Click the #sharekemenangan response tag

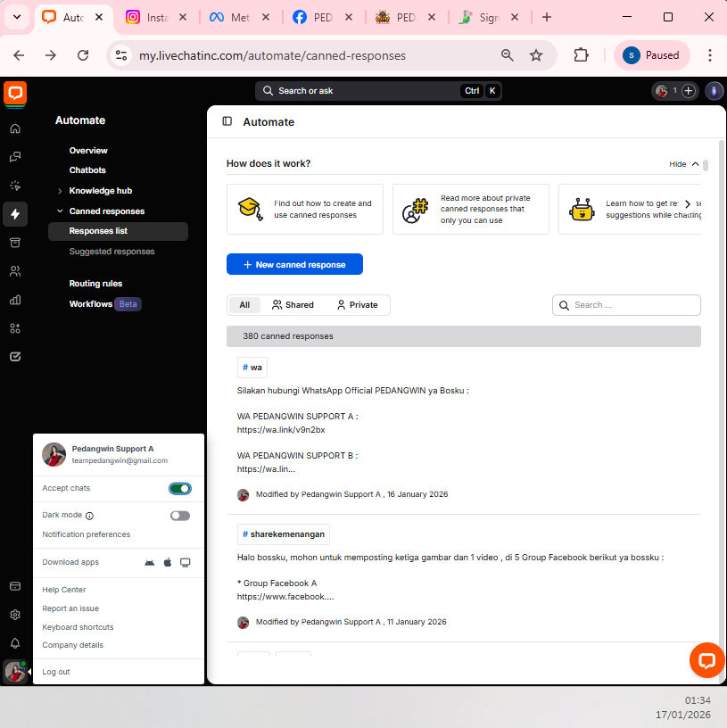tap(284, 534)
